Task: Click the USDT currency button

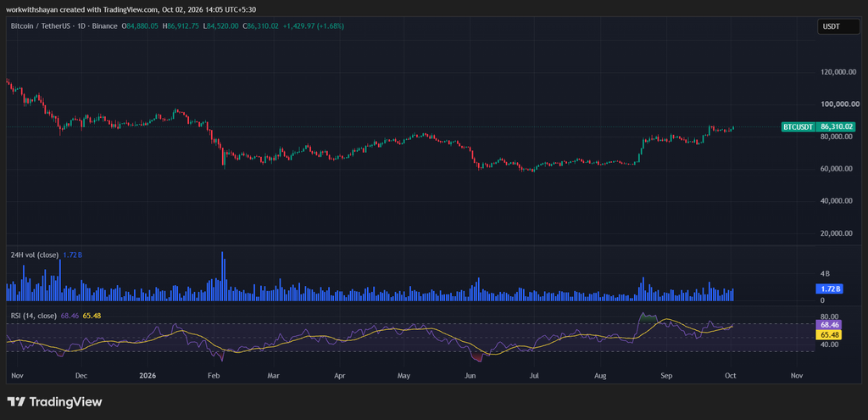Action: (x=838, y=26)
